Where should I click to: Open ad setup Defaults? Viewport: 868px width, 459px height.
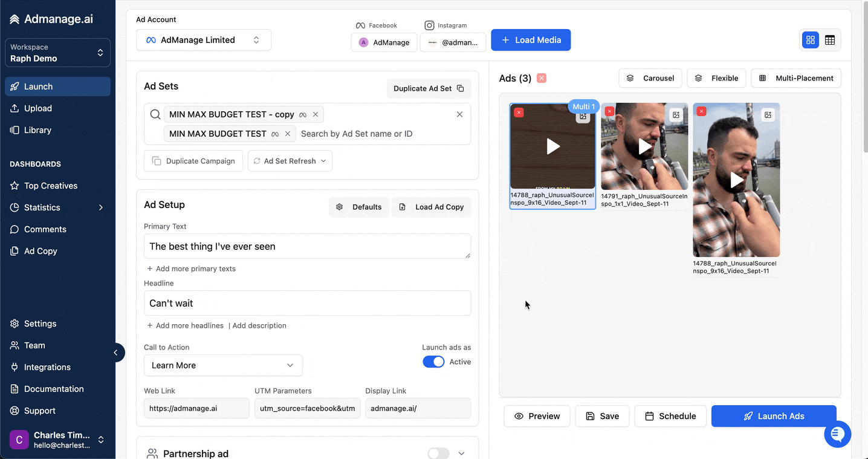pyautogui.click(x=359, y=207)
